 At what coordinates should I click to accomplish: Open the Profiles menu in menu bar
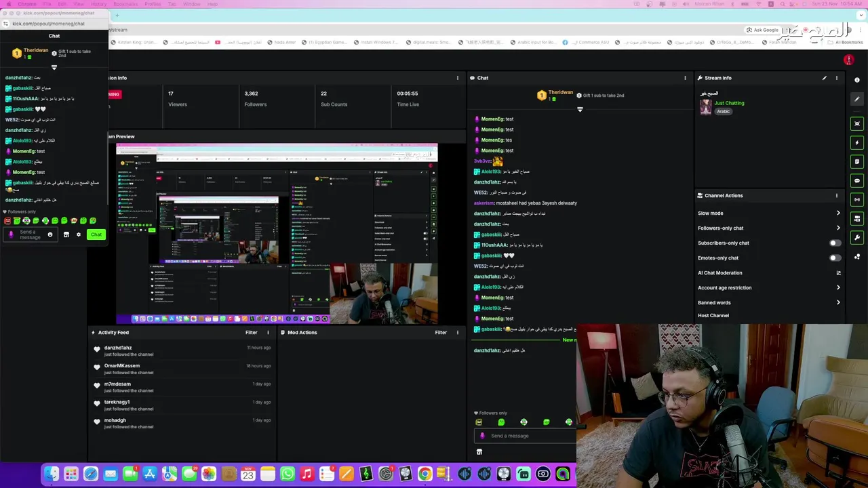click(x=153, y=4)
